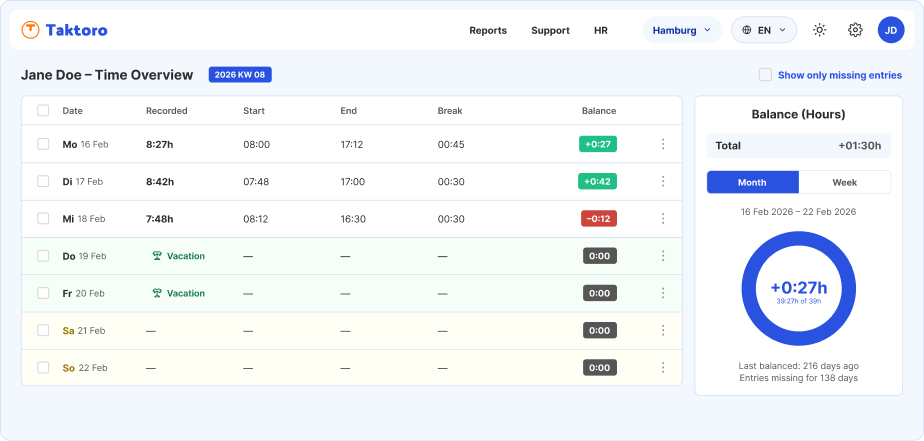Click the Start column header
924x441 pixels.
click(x=254, y=110)
